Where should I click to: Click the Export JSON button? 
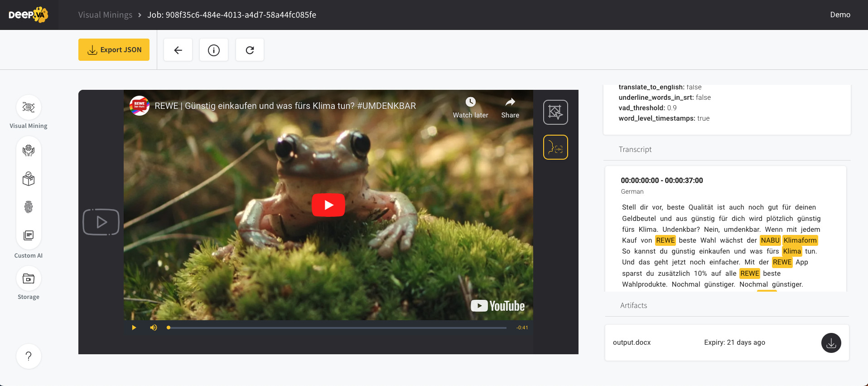tap(114, 49)
